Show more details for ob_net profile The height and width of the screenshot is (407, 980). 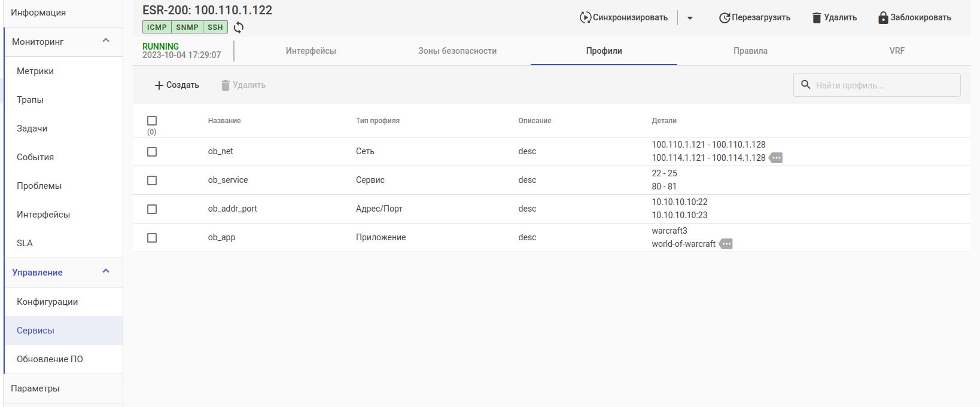[x=776, y=158]
